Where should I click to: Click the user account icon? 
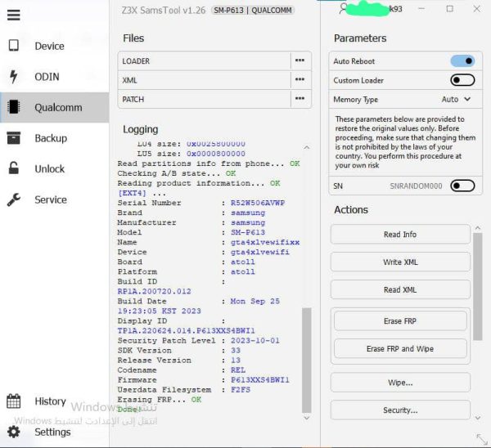(344, 8)
